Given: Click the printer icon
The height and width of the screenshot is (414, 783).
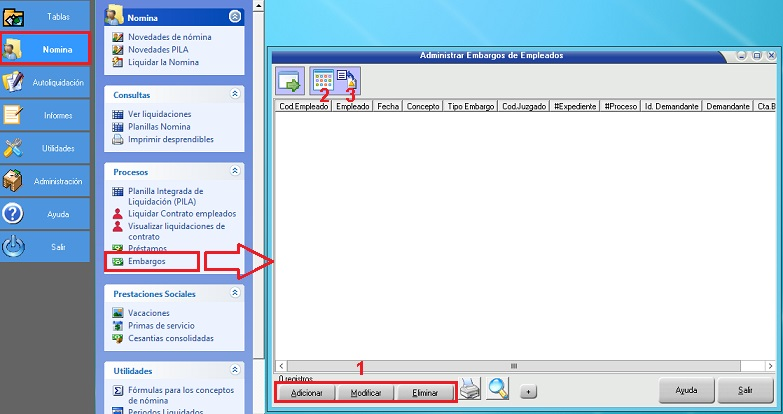Looking at the screenshot, I should [470, 391].
